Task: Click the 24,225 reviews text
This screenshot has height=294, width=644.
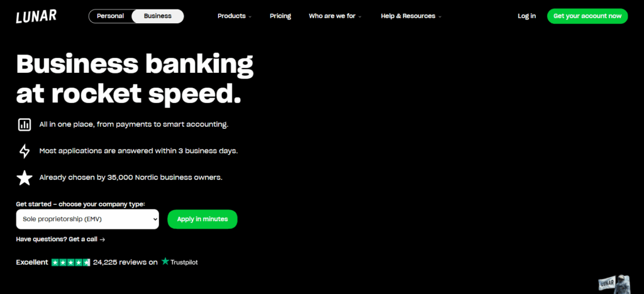Action: pos(125,262)
